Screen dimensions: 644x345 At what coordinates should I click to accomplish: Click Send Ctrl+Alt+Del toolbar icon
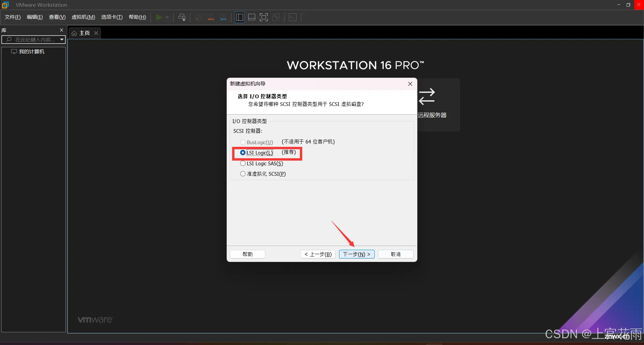[182, 17]
